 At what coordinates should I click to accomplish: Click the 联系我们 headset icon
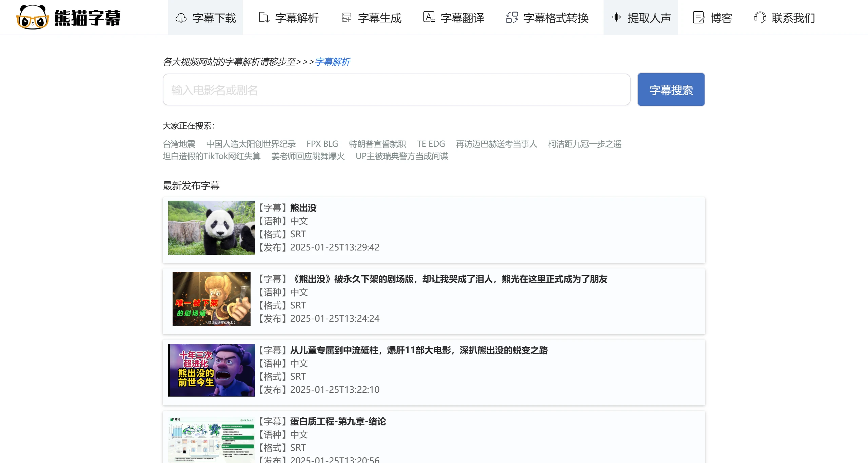pyautogui.click(x=760, y=18)
